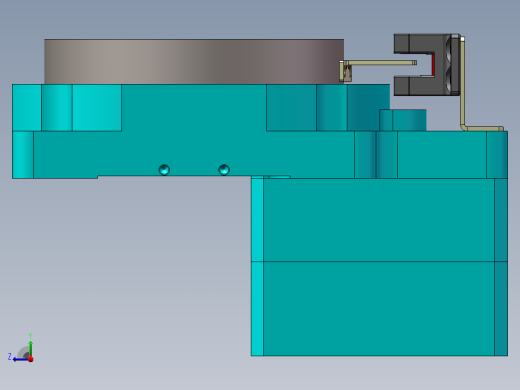Select the upper half of the teal motor block
Viewport: 520px width, 390px height.
pos(379,220)
